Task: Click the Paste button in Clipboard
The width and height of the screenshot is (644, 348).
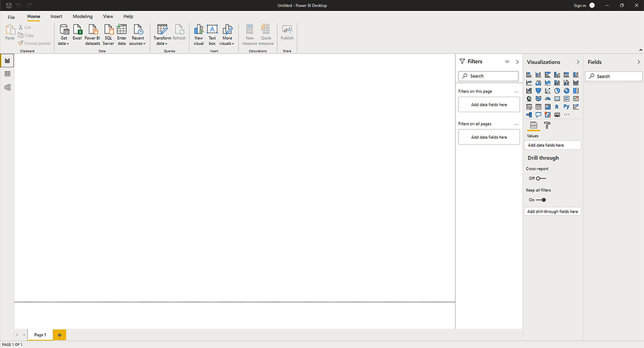Action: 10,32
